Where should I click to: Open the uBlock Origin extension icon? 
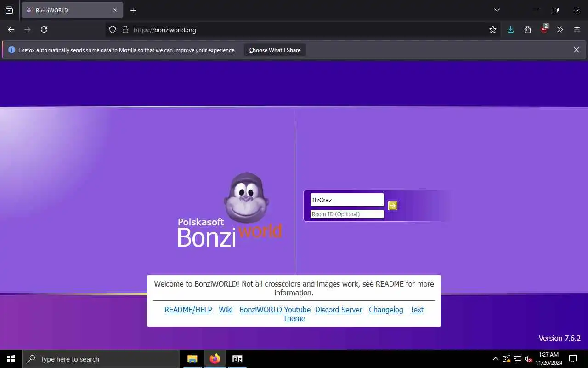click(x=544, y=29)
